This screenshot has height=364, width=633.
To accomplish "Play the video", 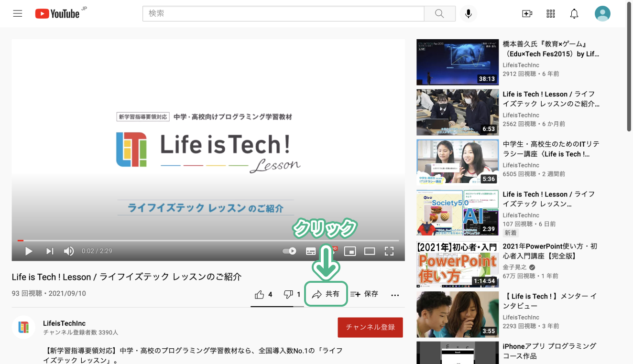I will [x=29, y=251].
